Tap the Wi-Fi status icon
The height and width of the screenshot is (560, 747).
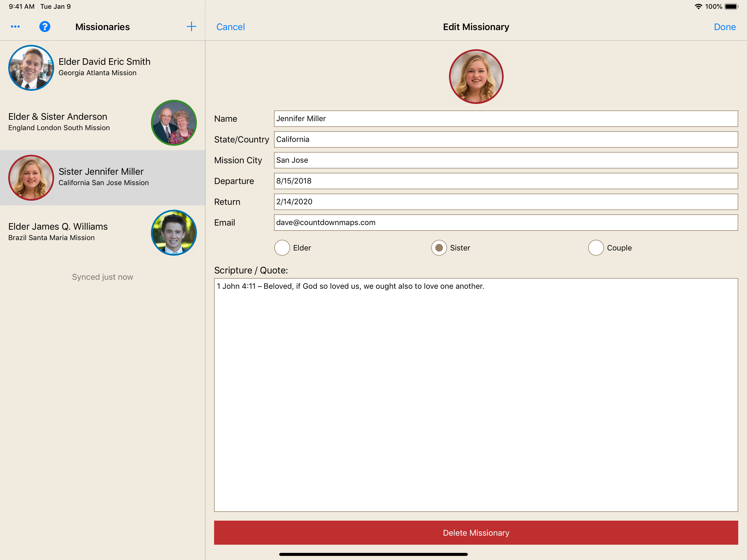tap(698, 6)
